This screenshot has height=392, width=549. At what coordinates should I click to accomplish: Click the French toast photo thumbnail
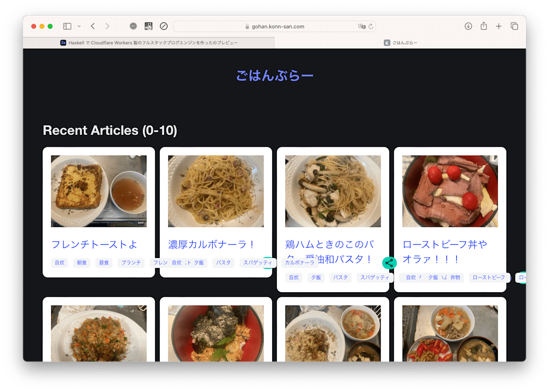[99, 191]
